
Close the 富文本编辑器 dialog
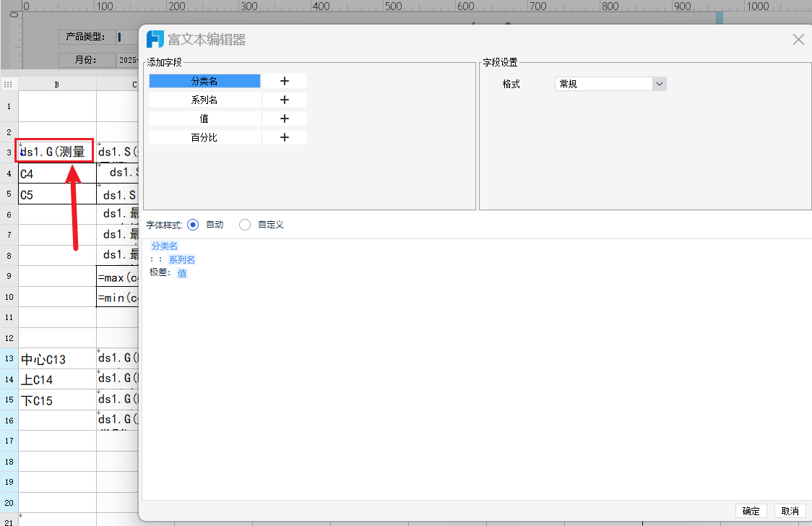tap(798, 39)
